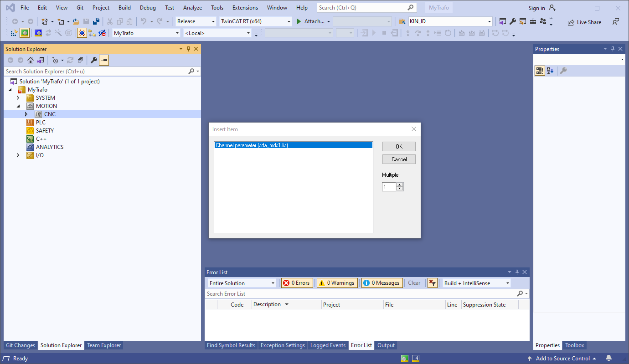This screenshot has height=364, width=629.
Task: Switch to the Team Explorer tab
Action: pos(103,345)
